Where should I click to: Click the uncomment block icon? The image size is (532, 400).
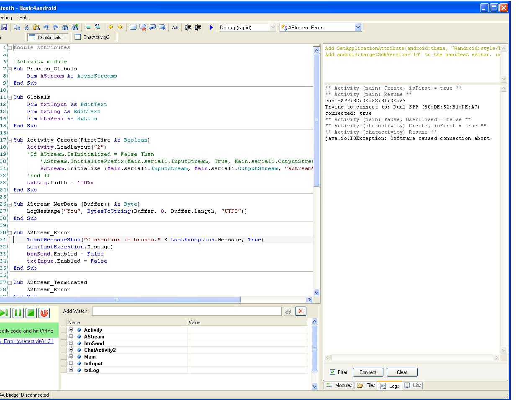click(x=198, y=27)
